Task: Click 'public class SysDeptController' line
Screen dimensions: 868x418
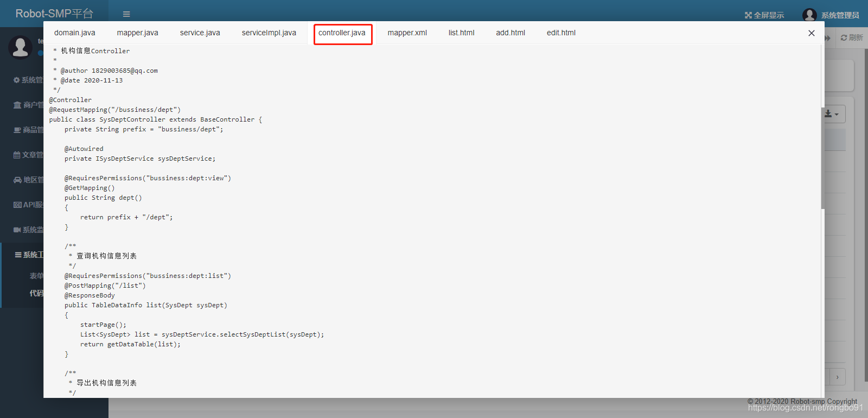Action: coord(156,119)
